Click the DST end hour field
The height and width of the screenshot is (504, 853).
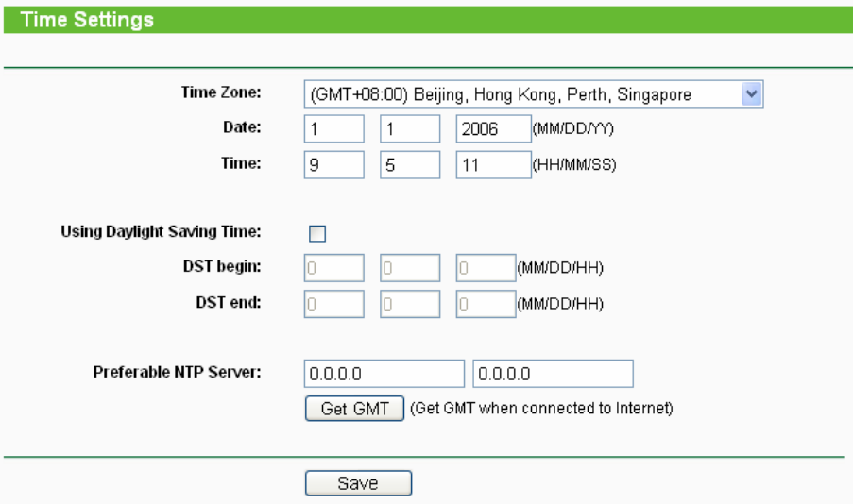pos(486,304)
